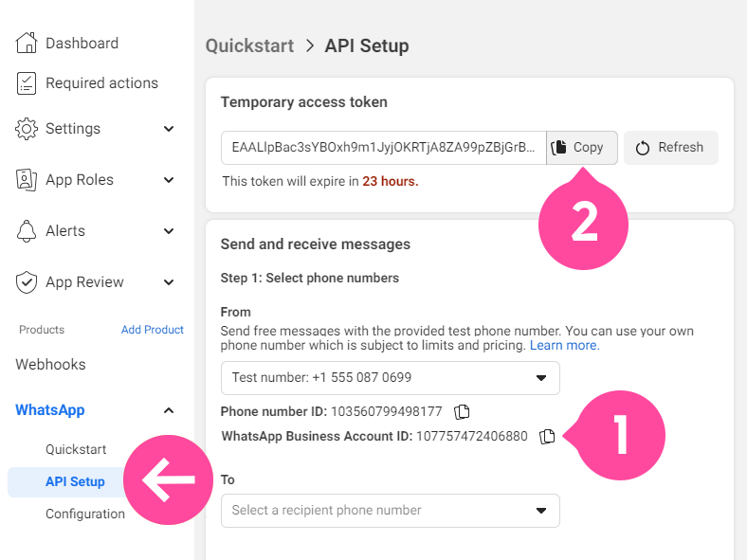The image size is (747, 560).
Task: Click the Required actions checklist icon
Action: coord(27,83)
